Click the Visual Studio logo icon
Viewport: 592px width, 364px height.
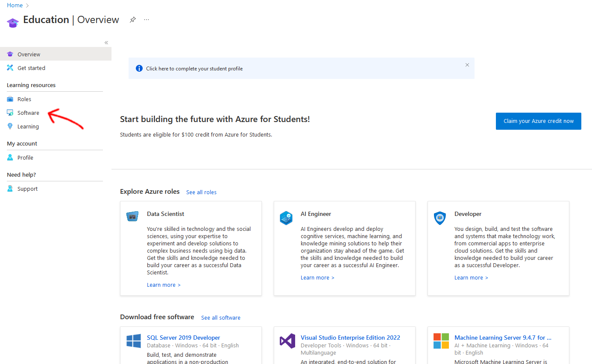click(x=287, y=341)
